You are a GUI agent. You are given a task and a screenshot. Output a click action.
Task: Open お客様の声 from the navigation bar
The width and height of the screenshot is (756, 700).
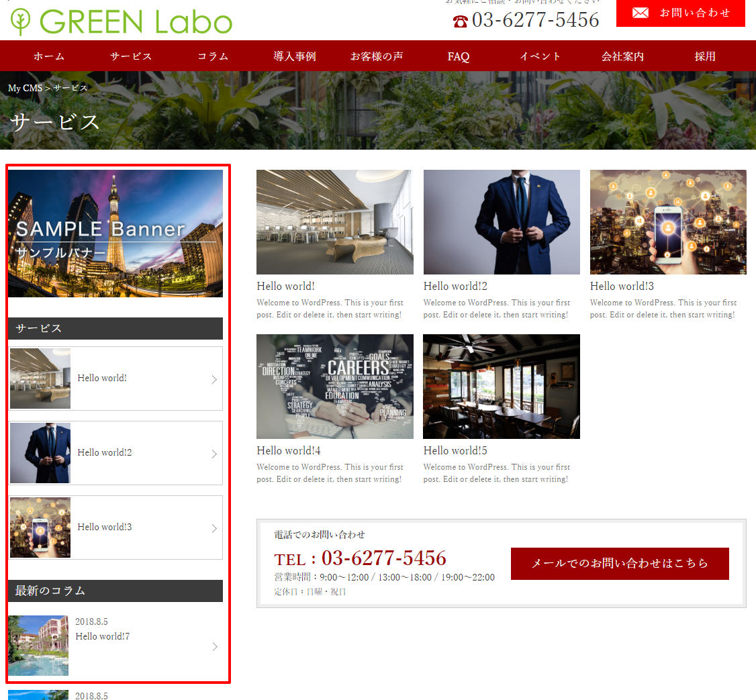tap(377, 56)
